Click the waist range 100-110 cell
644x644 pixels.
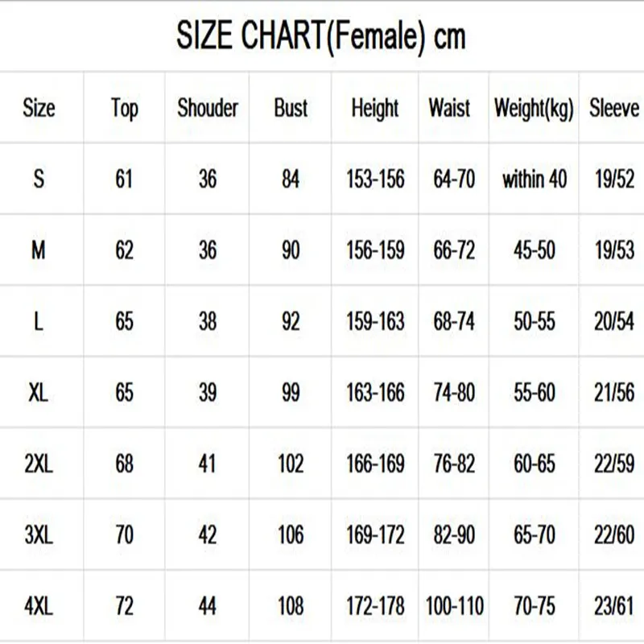coord(453,606)
